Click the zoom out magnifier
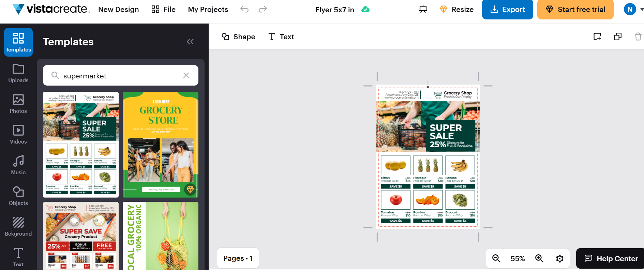644x270 pixels. [496, 258]
